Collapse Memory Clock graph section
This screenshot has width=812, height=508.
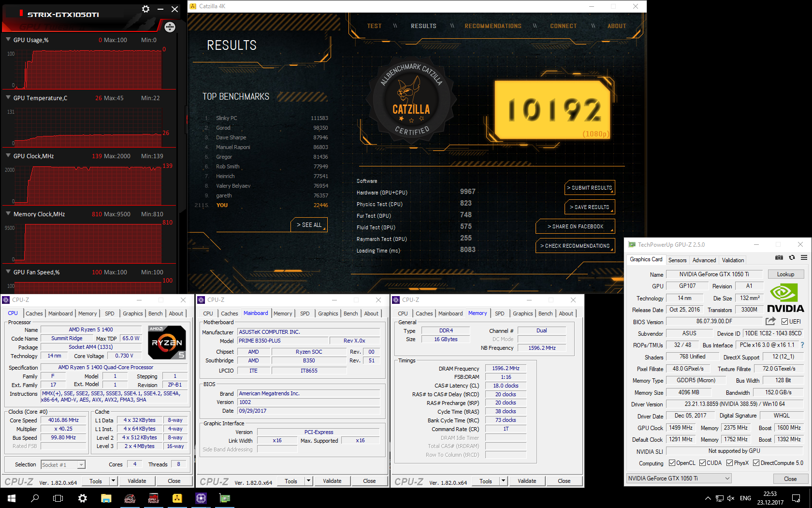8,214
